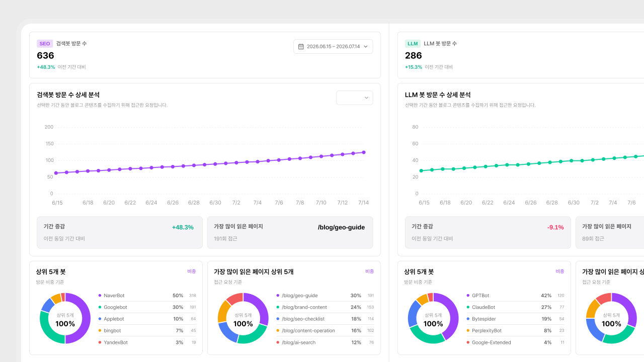Select the Bytespider legend row
The width and height of the screenshot is (644, 362).
[x=515, y=319]
